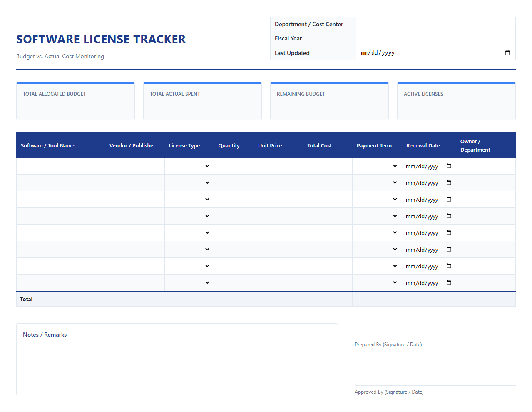Screen dimensions: 532x412
Task: Click the first row Software / Tool Name cell
Action: tap(61, 166)
